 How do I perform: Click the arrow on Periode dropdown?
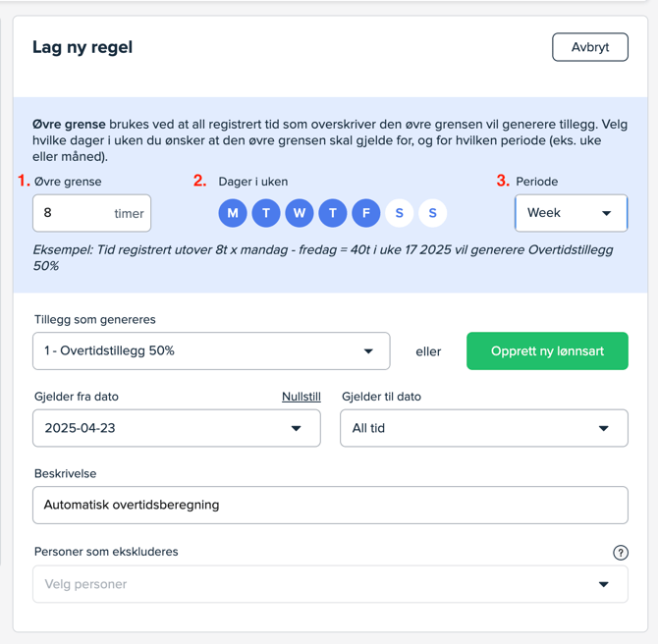[607, 213]
